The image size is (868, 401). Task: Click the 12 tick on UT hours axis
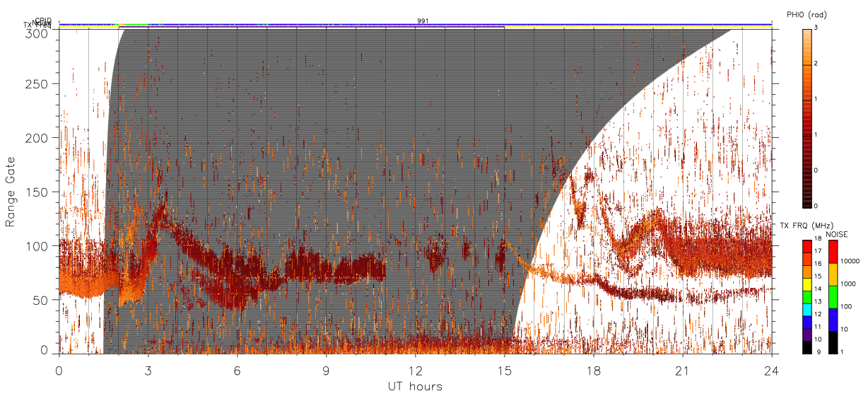pos(416,370)
